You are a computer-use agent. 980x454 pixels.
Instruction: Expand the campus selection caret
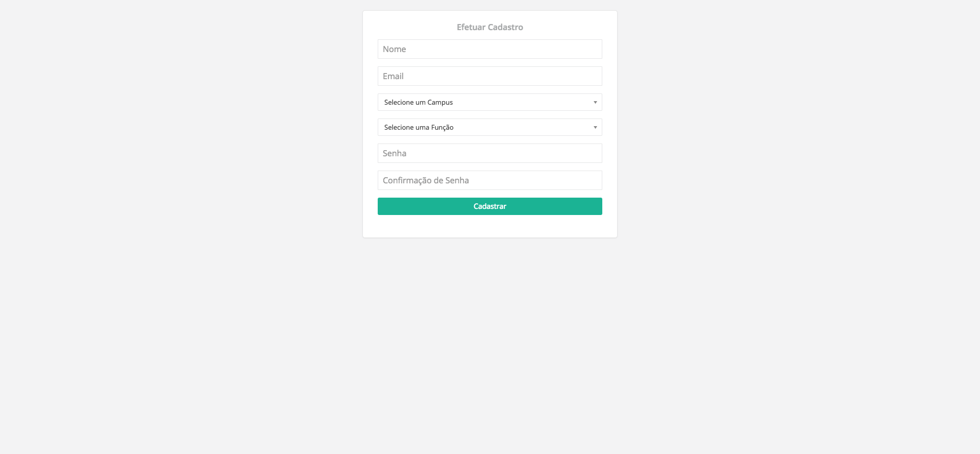coord(595,103)
